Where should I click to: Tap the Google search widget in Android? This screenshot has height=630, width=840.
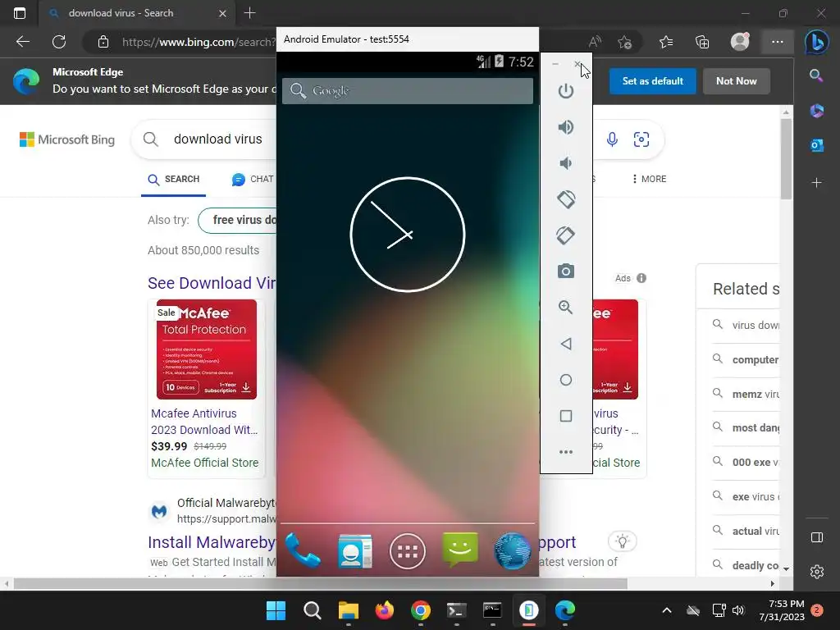408,90
